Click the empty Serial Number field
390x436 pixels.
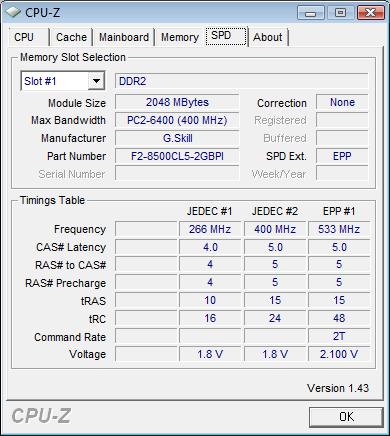pos(177,174)
